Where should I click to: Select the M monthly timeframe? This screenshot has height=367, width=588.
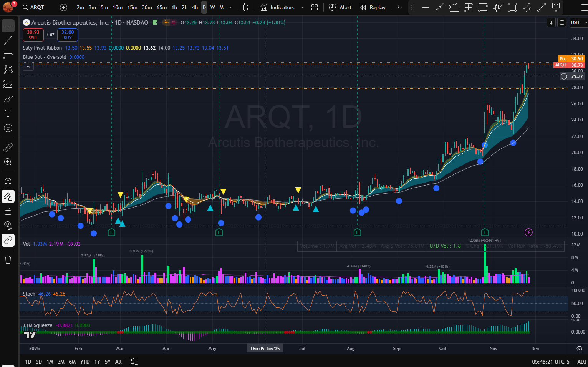click(x=222, y=7)
